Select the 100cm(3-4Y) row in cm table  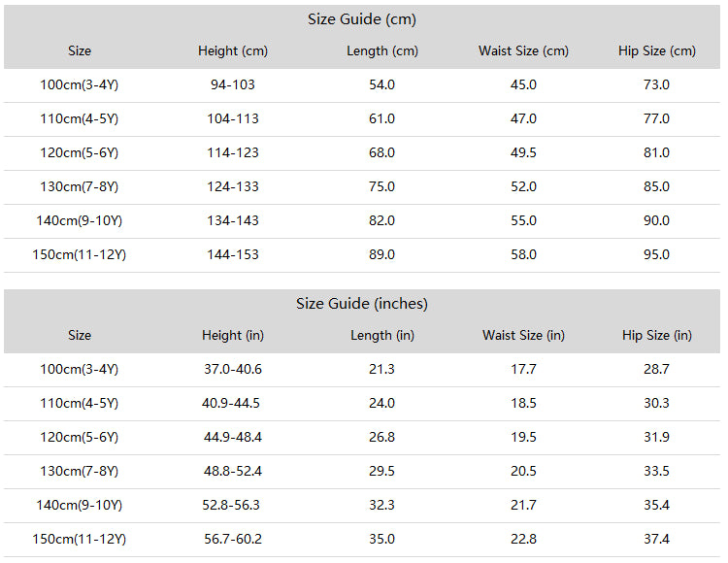[x=362, y=85]
